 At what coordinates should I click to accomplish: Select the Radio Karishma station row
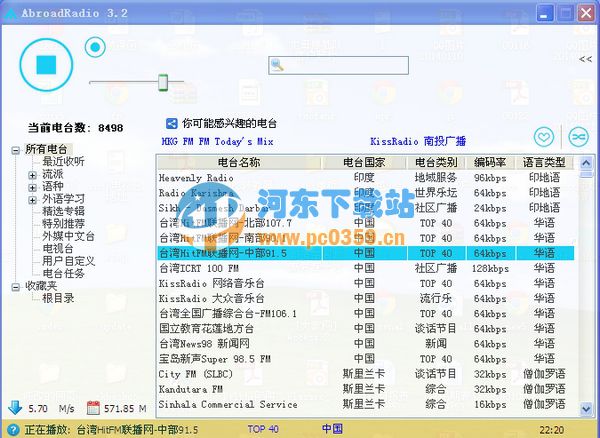click(x=365, y=193)
